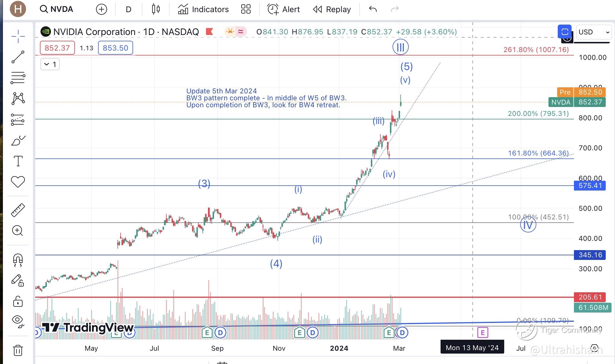The width and height of the screenshot is (615, 364).
Task: Click the zoom in tool
Action: (18, 230)
